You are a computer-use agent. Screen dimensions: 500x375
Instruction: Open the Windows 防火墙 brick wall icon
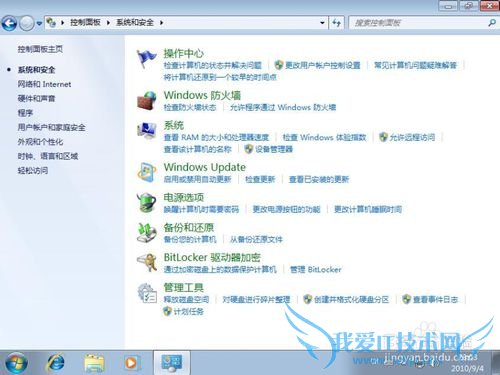pos(146,100)
